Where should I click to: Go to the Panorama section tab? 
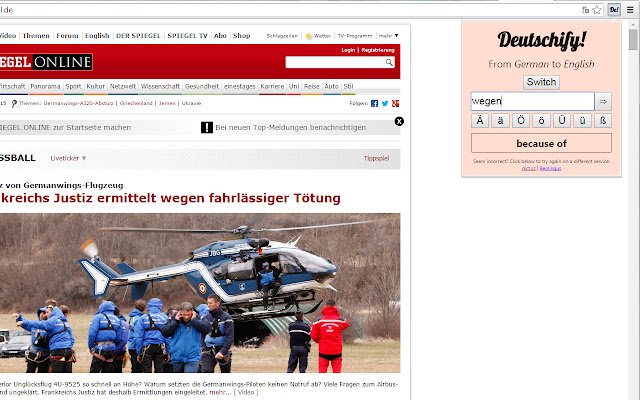[45, 86]
